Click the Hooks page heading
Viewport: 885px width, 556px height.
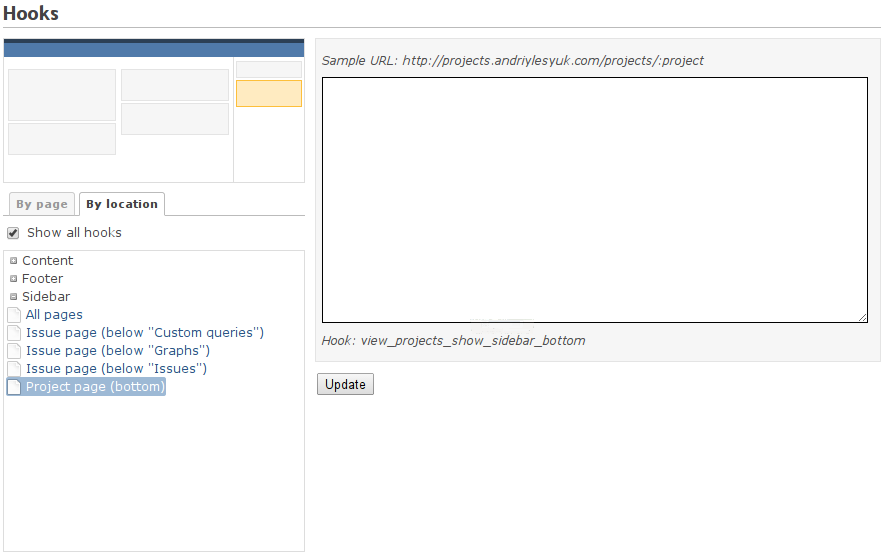[30, 13]
